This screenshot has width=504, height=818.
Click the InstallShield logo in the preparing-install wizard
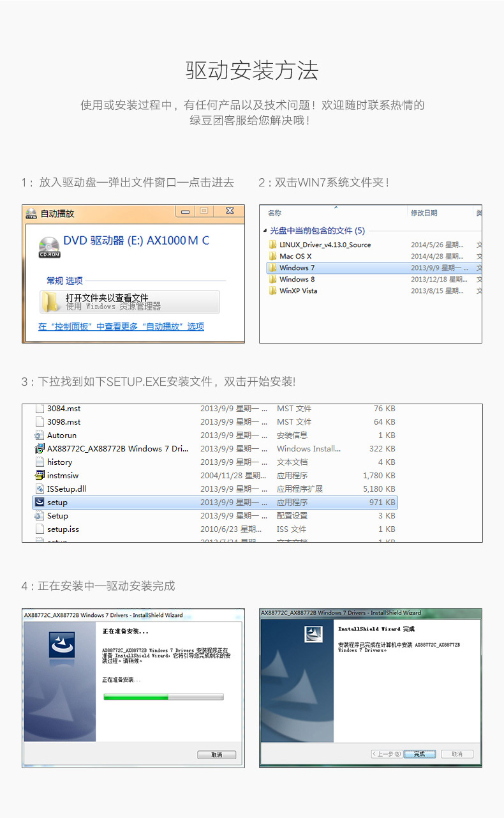pos(62,645)
